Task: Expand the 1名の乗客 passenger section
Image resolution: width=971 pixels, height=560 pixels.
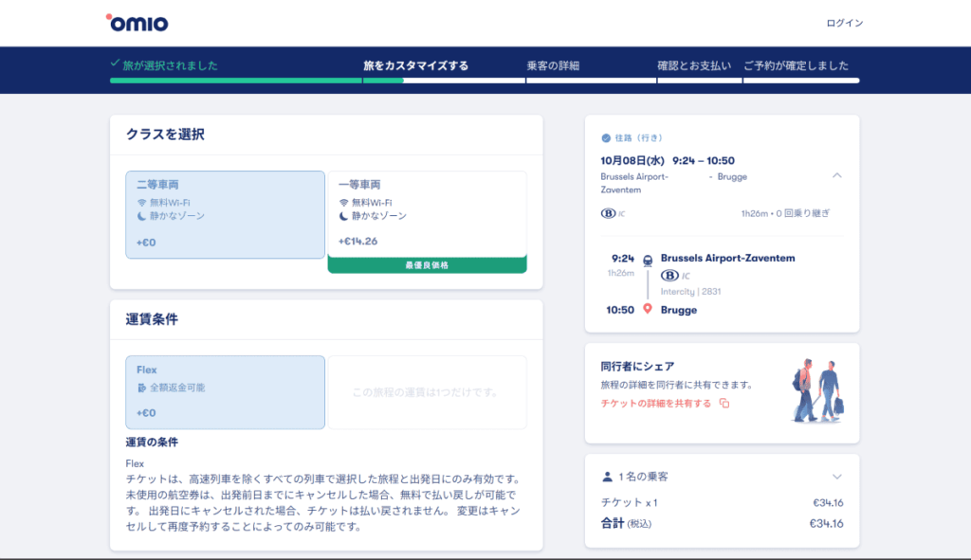Action: (x=836, y=477)
